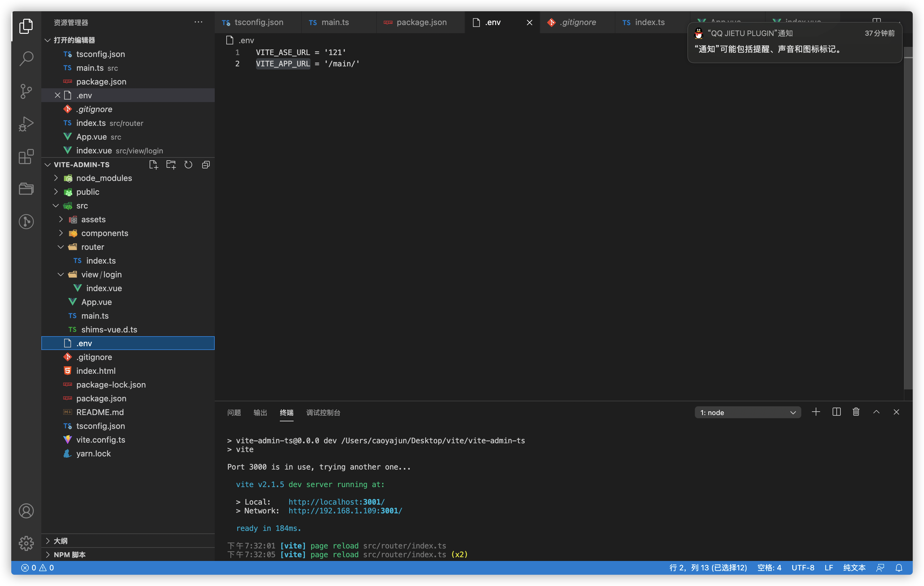
Task: Change the LF end of line sequence
Action: point(829,568)
